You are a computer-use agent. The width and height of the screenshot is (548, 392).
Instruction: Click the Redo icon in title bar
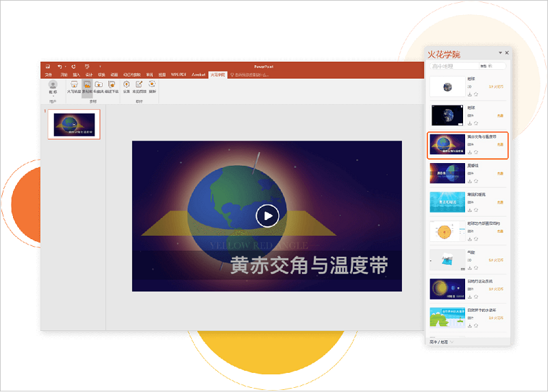point(73,66)
